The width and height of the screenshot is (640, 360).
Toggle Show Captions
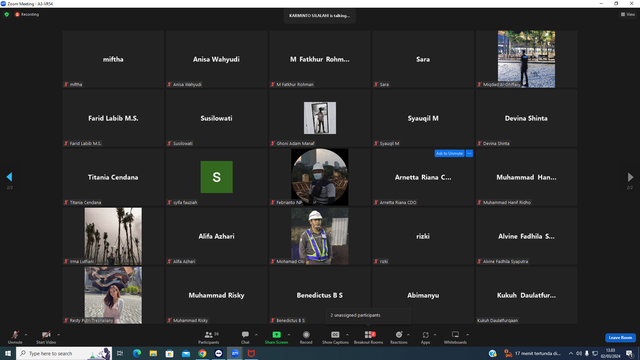point(335,337)
